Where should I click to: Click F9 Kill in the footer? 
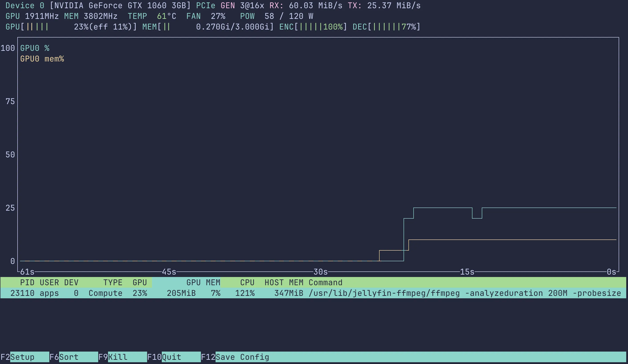(x=122, y=357)
